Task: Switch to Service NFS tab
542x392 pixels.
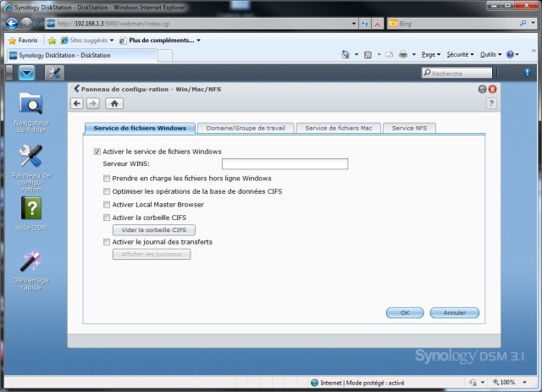Action: pos(409,128)
